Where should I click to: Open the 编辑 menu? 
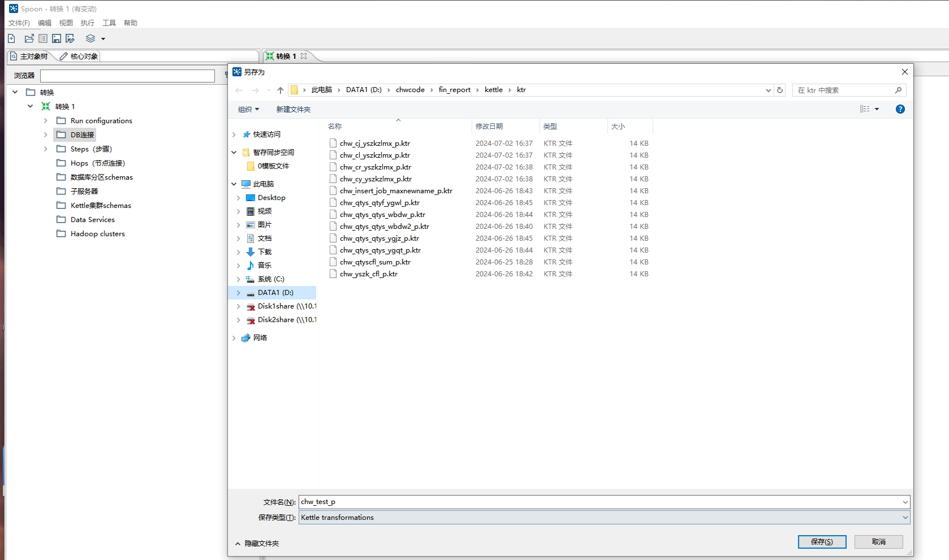coord(45,23)
